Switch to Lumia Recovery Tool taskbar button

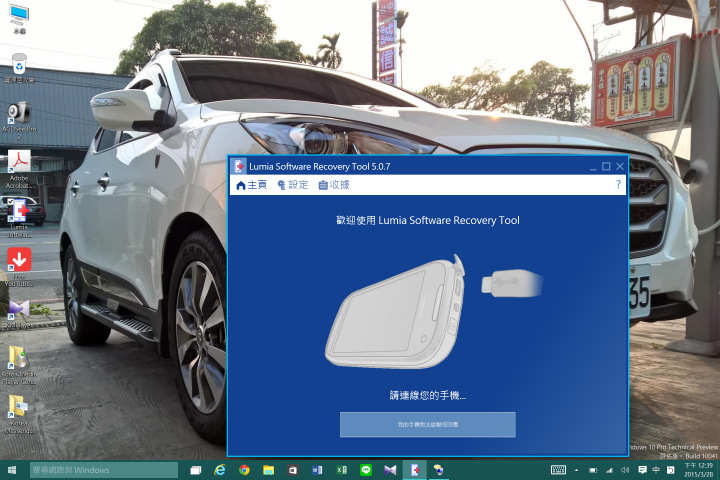pos(415,470)
